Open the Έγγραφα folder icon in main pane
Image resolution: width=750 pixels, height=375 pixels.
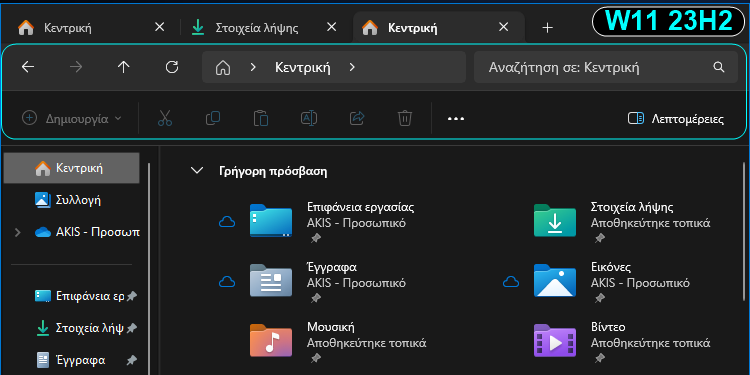[x=271, y=280]
